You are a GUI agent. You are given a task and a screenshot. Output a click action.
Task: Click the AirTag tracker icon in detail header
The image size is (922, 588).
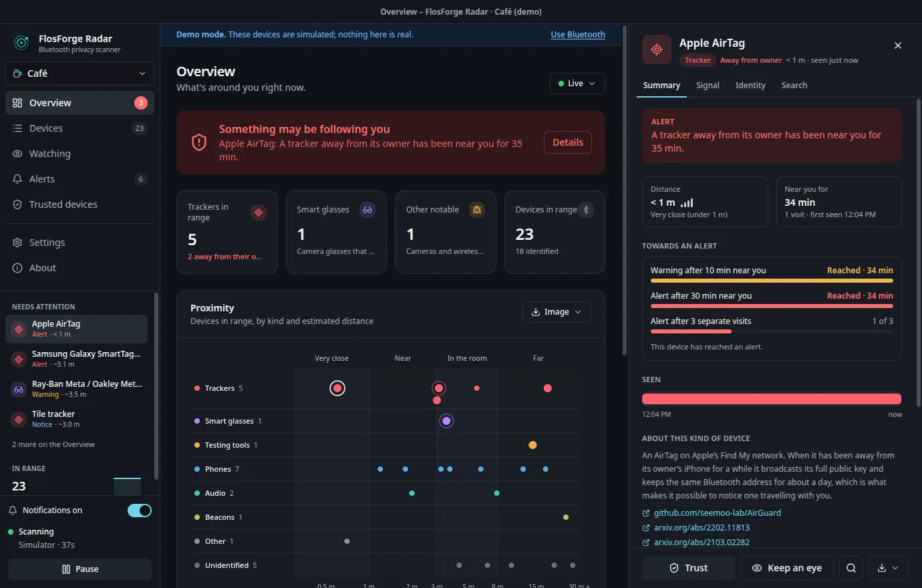pyautogui.click(x=657, y=49)
